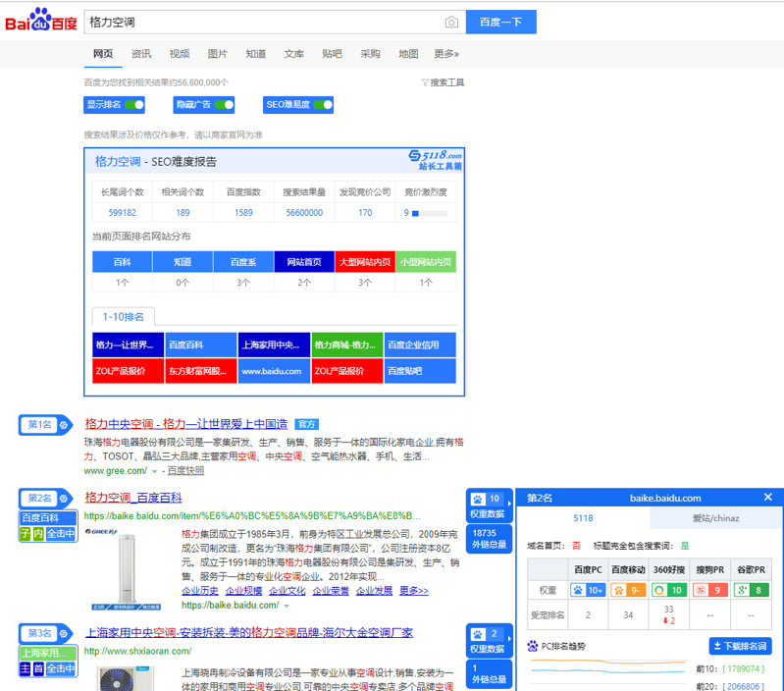Click the 子 tag under 百度百科 label
Image resolution: width=784 pixels, height=691 pixels.
(25, 534)
